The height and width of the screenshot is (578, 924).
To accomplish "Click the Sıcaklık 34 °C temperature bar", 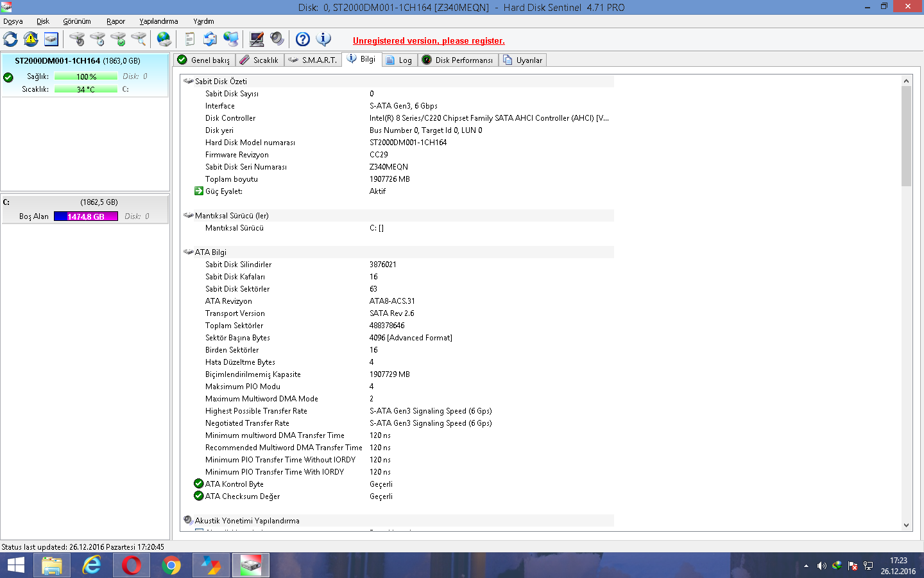I will pyautogui.click(x=86, y=89).
